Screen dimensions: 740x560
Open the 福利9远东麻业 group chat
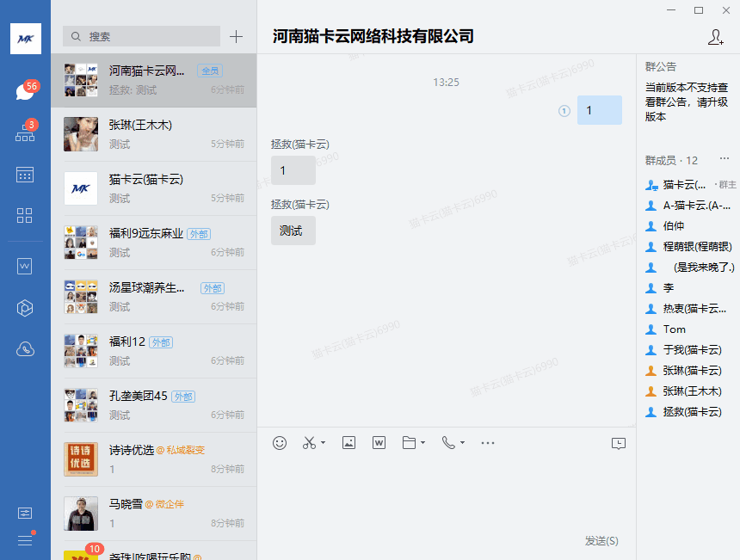pyautogui.click(x=154, y=243)
